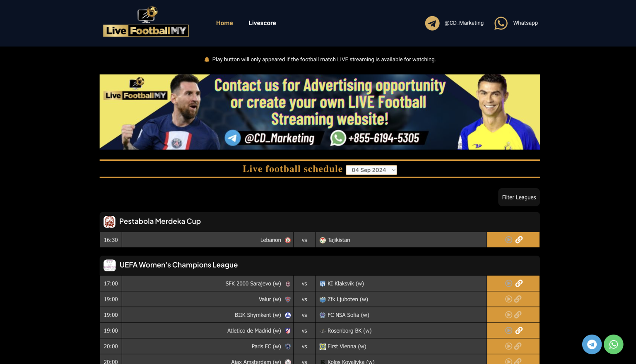Click the link icon for BIIK Shymkent match
636x364 pixels.
pos(518,315)
